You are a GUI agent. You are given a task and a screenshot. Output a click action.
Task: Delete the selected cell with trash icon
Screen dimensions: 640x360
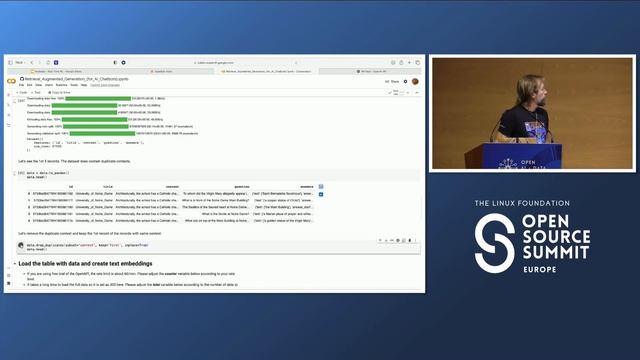(x=410, y=240)
